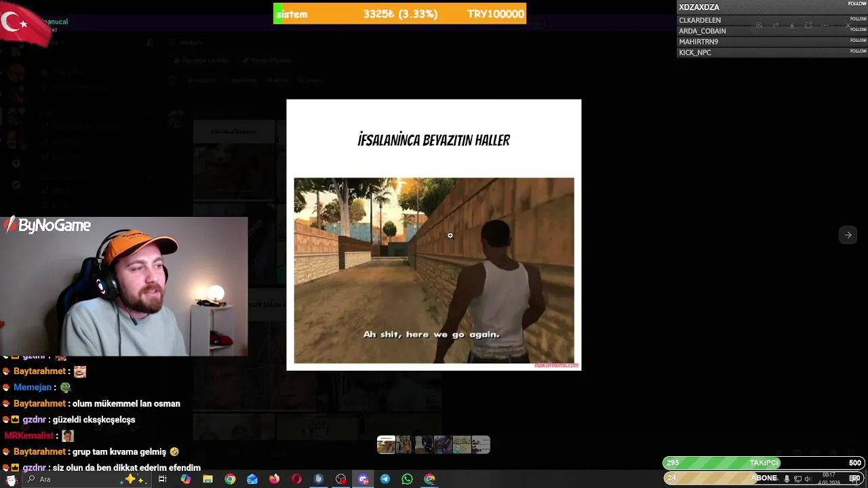The image size is (868, 488).
Task: Click the Memejan username in chat
Action: 33,388
